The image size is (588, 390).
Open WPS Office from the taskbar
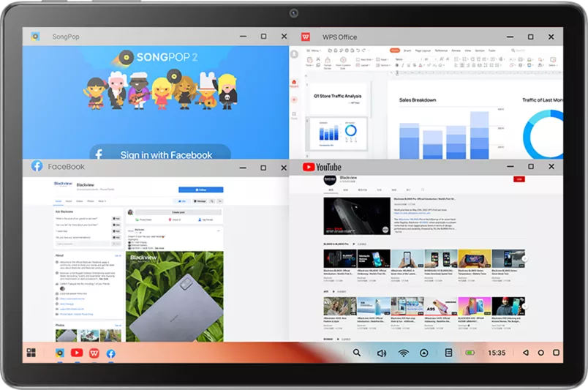click(94, 353)
